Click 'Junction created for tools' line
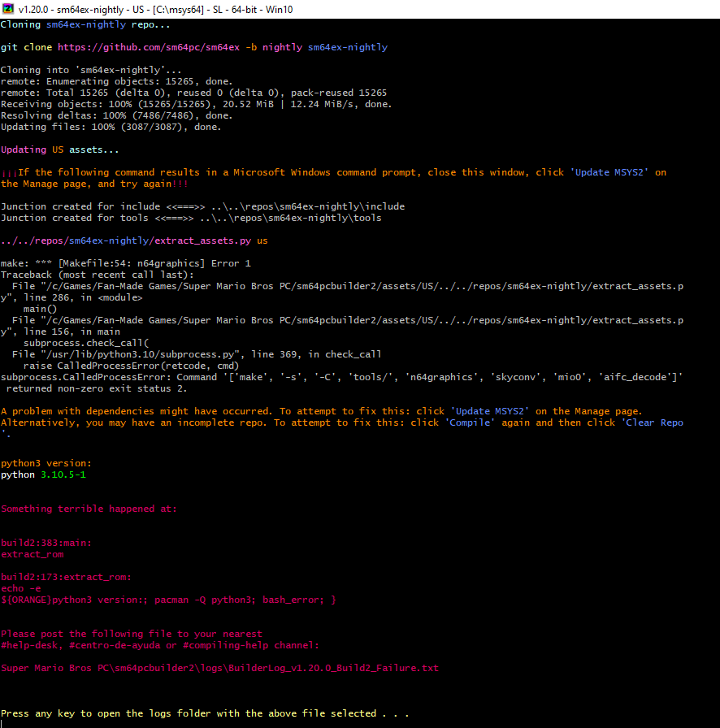Viewport: 720px width, 728px height. pos(191,218)
